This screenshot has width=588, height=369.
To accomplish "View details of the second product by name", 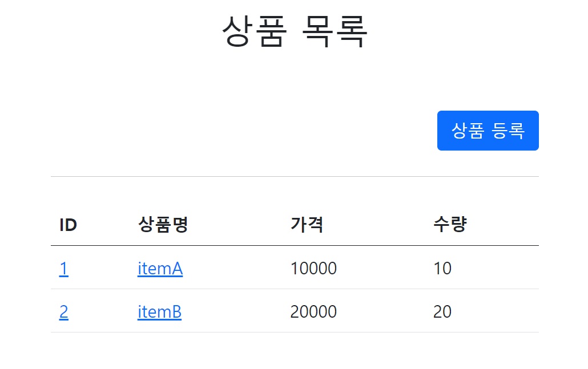I will pyautogui.click(x=159, y=312).
